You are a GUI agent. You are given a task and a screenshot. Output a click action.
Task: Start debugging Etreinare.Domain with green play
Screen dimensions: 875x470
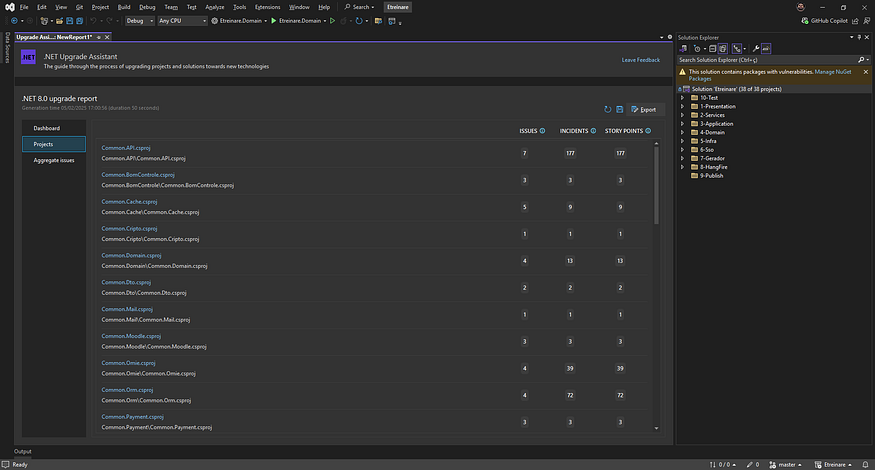273,21
